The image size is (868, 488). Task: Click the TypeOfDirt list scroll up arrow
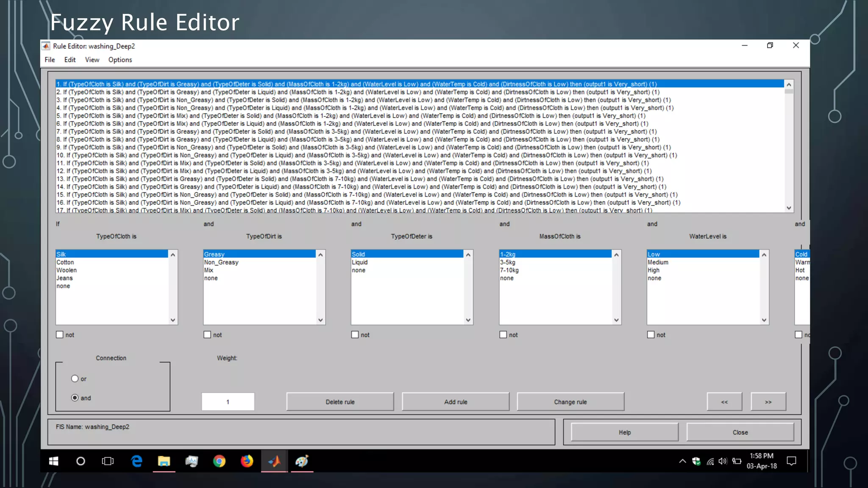tap(320, 255)
